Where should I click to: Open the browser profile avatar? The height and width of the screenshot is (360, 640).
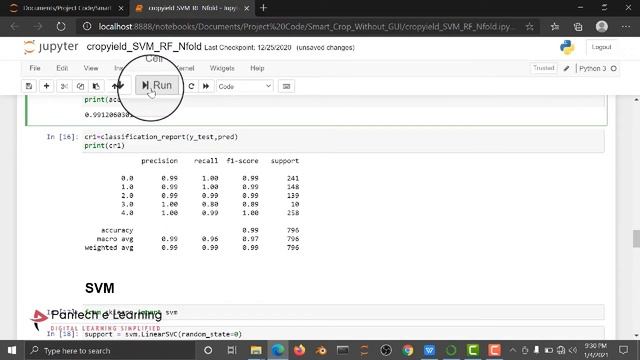(x=602, y=27)
